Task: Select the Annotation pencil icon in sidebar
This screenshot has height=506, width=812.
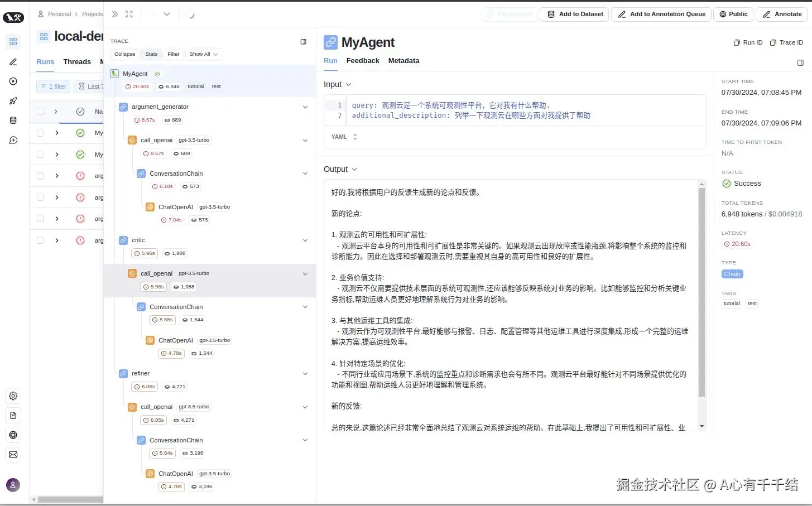Action: 13,62
